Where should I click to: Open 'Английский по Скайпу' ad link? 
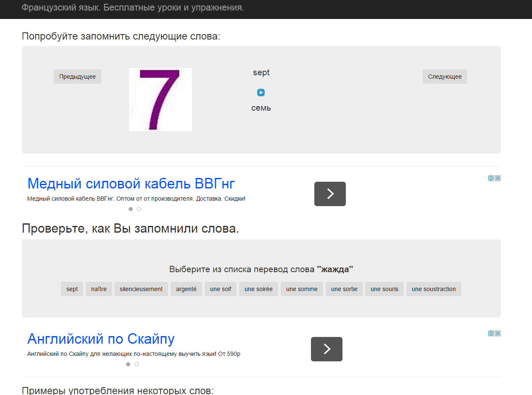pos(101,339)
